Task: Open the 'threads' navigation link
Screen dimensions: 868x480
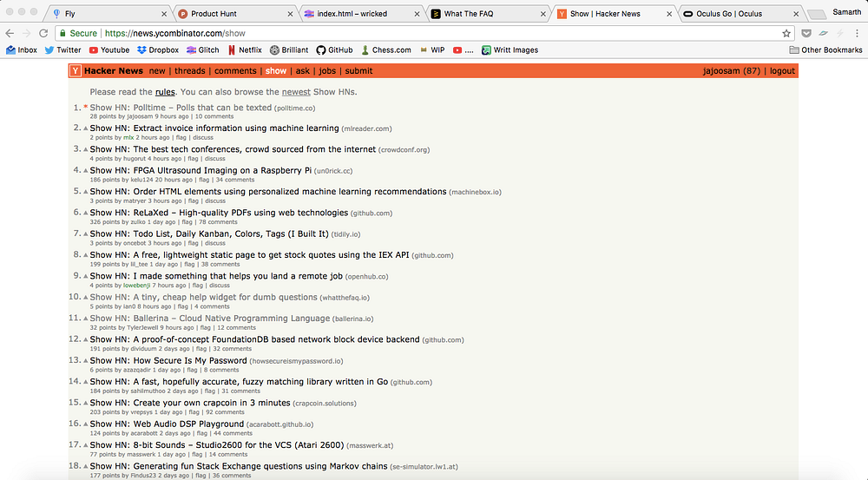Action: [190, 71]
